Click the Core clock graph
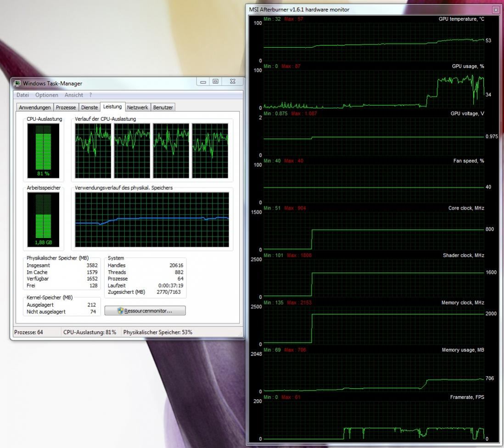The width and height of the screenshot is (504, 448). (374, 231)
